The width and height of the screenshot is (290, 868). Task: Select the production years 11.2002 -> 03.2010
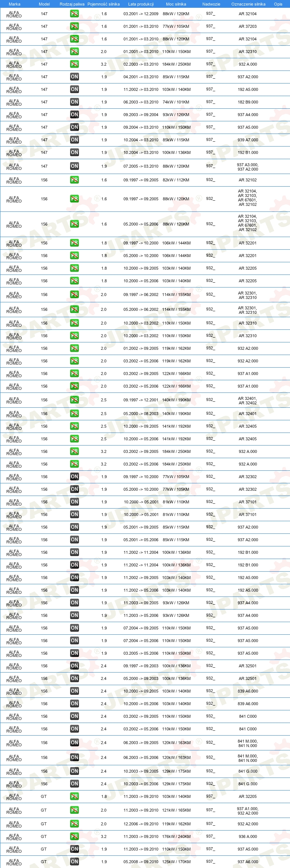coord(141,89)
